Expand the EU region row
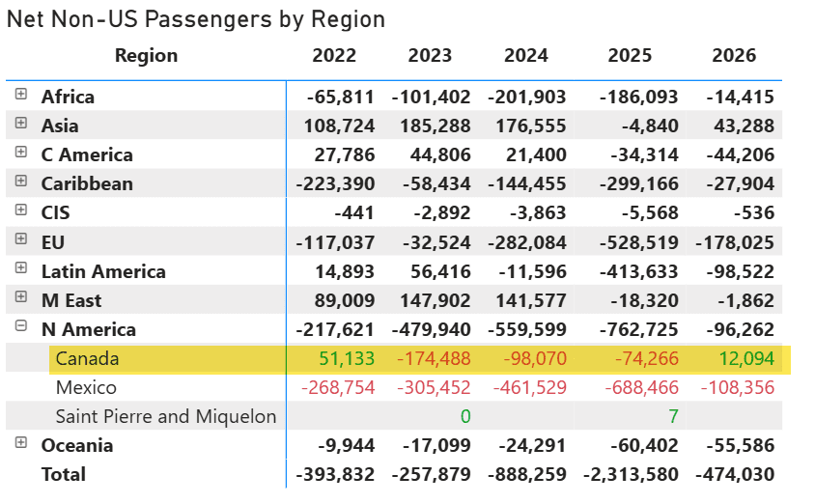815x504 pixels. point(21,239)
